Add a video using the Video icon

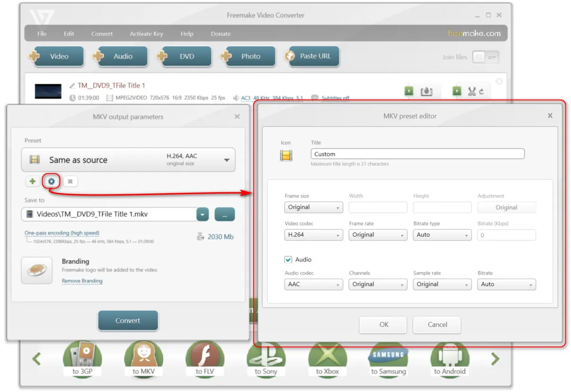[x=57, y=56]
